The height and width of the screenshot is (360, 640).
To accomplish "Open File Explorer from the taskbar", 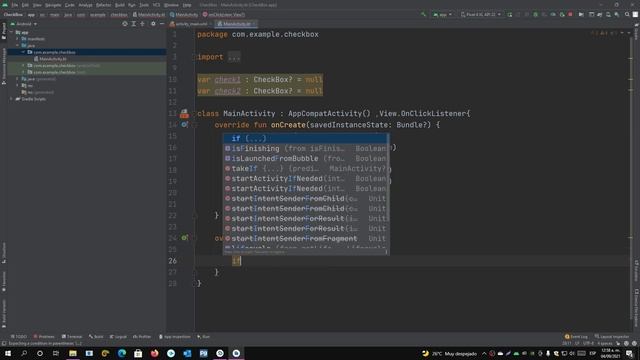I will click(x=73, y=353).
